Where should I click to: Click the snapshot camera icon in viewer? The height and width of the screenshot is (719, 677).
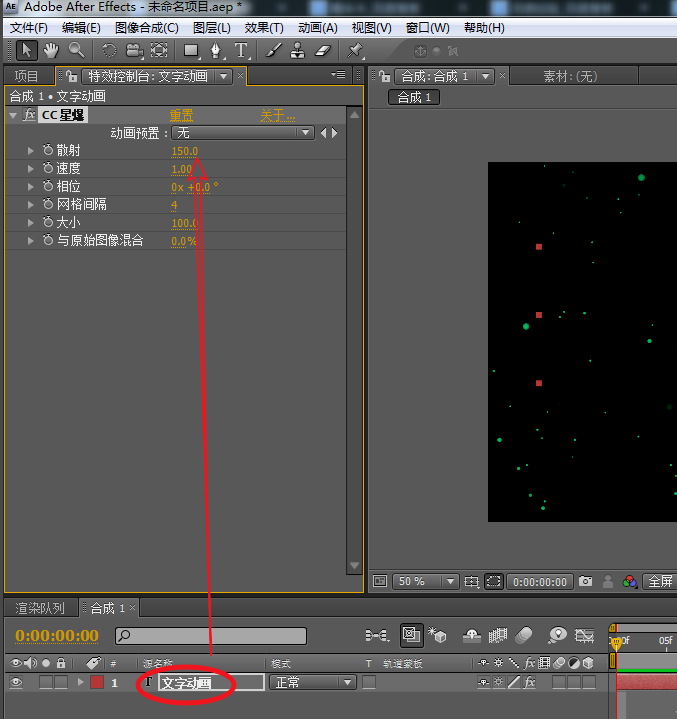[586, 581]
